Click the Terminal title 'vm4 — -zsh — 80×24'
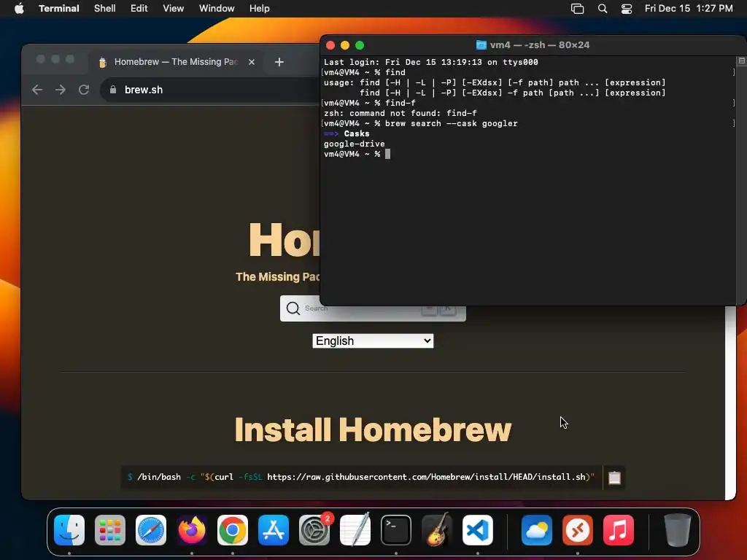747x560 pixels. [540, 44]
